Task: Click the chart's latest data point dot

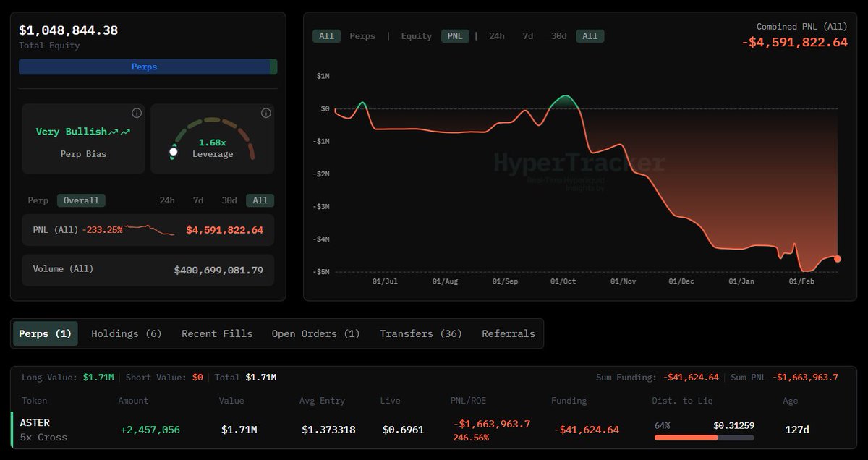Action: (838, 258)
